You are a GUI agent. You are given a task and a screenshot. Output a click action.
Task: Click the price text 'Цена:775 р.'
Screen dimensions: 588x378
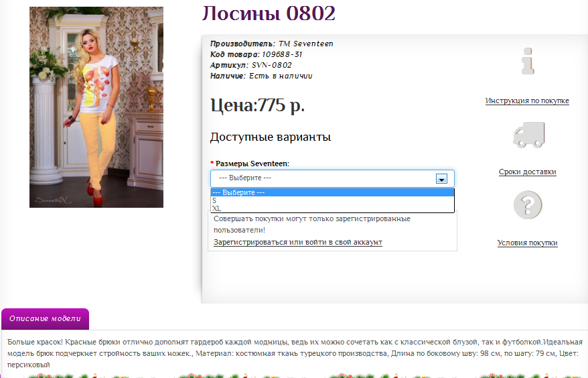pos(257,105)
